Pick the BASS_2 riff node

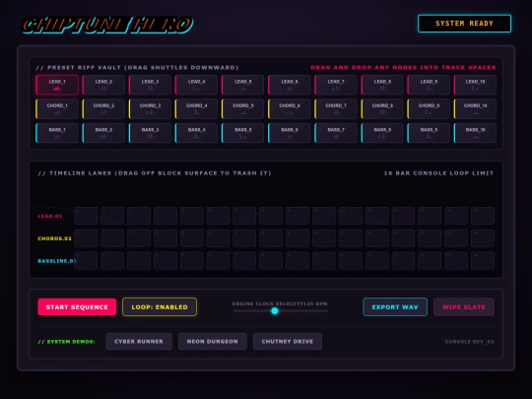pyautogui.click(x=103, y=133)
